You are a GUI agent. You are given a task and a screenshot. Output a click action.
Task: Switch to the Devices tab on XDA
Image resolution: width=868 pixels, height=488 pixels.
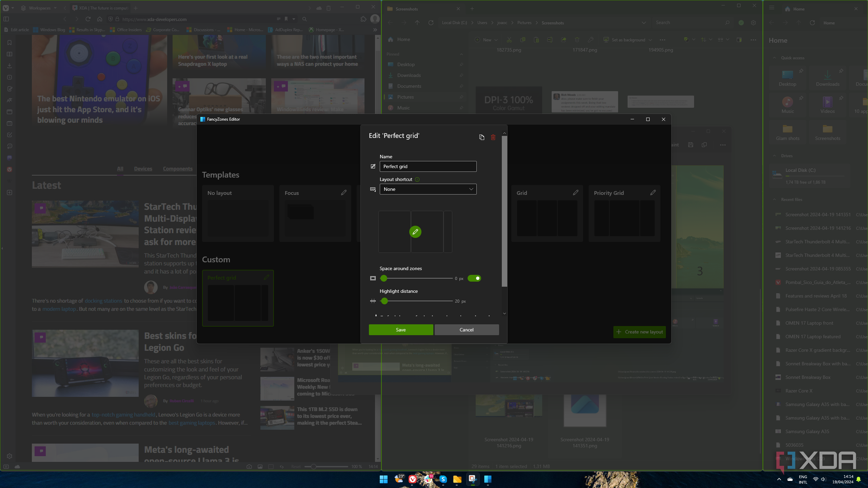coord(143,169)
